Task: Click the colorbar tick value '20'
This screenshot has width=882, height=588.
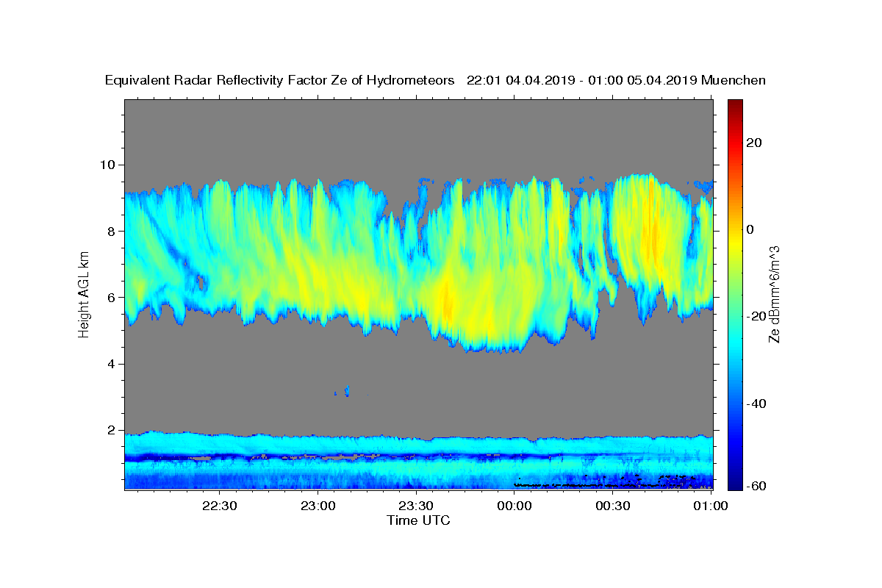Action: click(755, 143)
